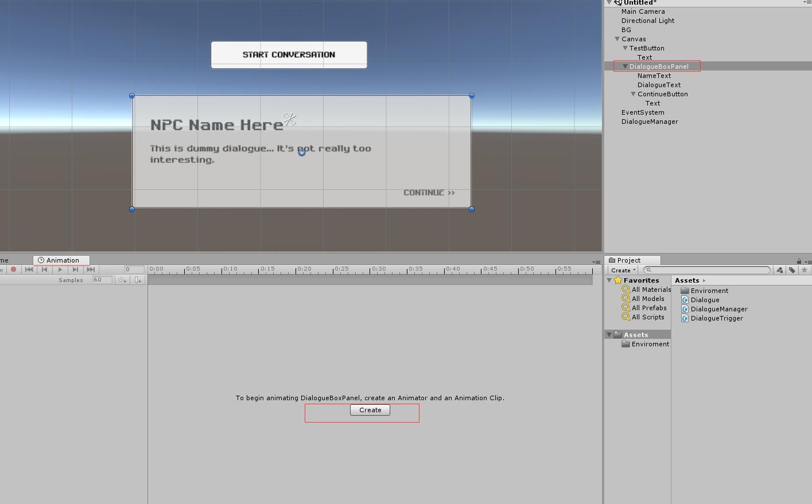This screenshot has width=812, height=504.
Task: Select DialogueManager in the Hierarchy
Action: (650, 122)
